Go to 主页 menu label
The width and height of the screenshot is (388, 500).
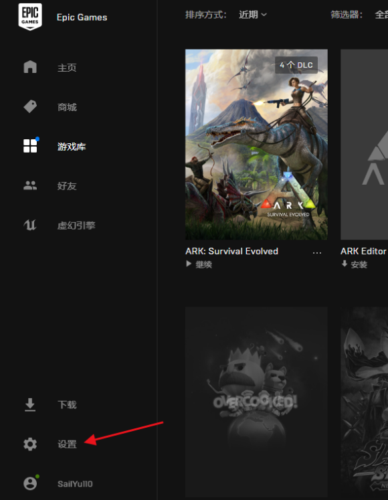tap(67, 68)
